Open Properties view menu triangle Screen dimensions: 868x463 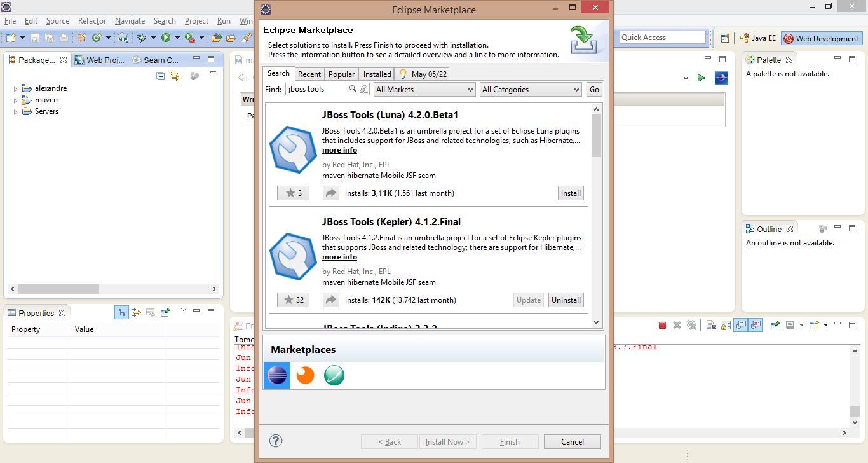tap(184, 310)
